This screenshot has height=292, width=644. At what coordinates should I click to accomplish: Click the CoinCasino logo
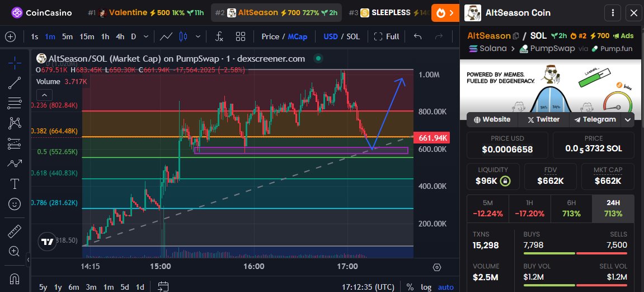(x=41, y=13)
